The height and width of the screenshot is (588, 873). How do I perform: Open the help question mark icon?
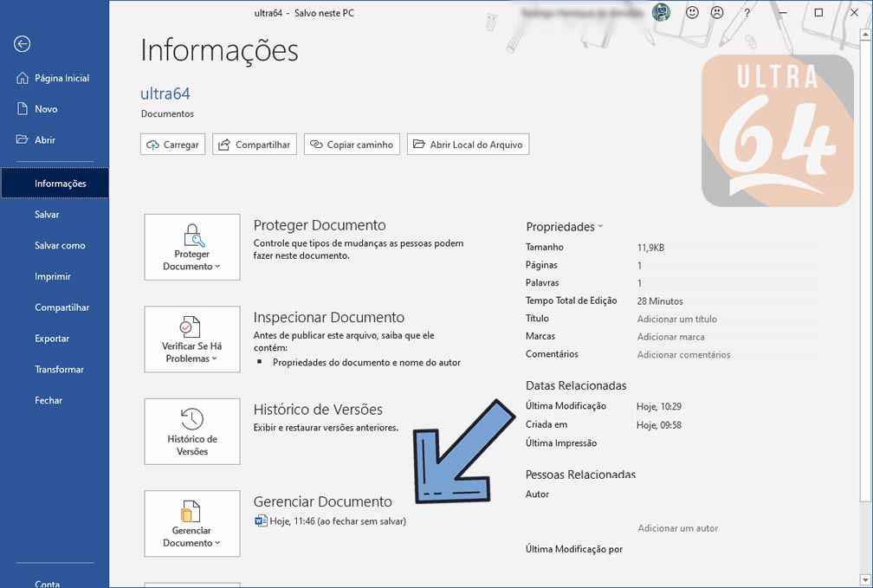pyautogui.click(x=747, y=13)
